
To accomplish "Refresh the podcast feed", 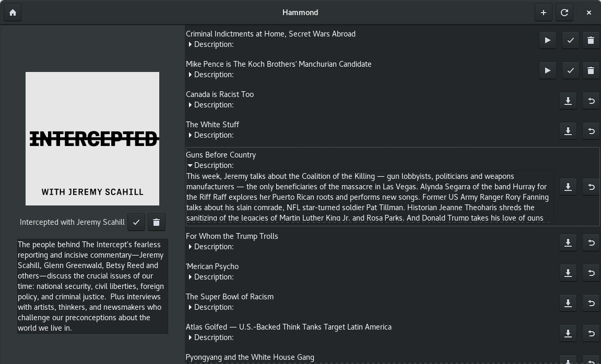I will click(564, 12).
